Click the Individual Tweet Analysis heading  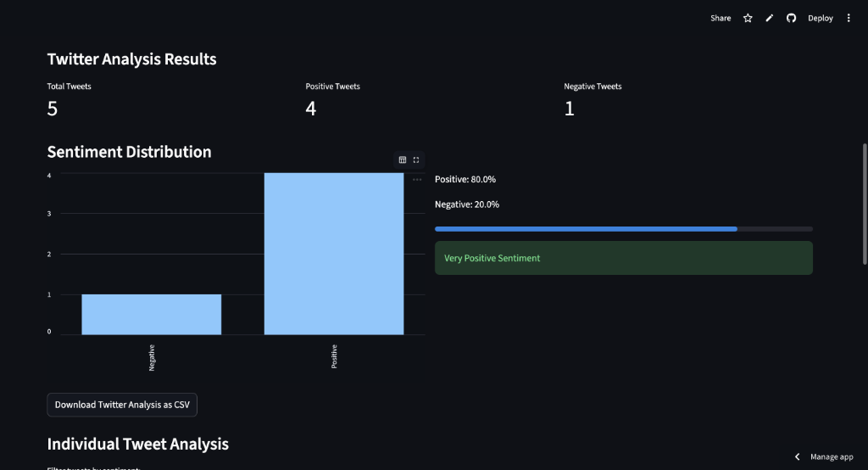click(138, 444)
